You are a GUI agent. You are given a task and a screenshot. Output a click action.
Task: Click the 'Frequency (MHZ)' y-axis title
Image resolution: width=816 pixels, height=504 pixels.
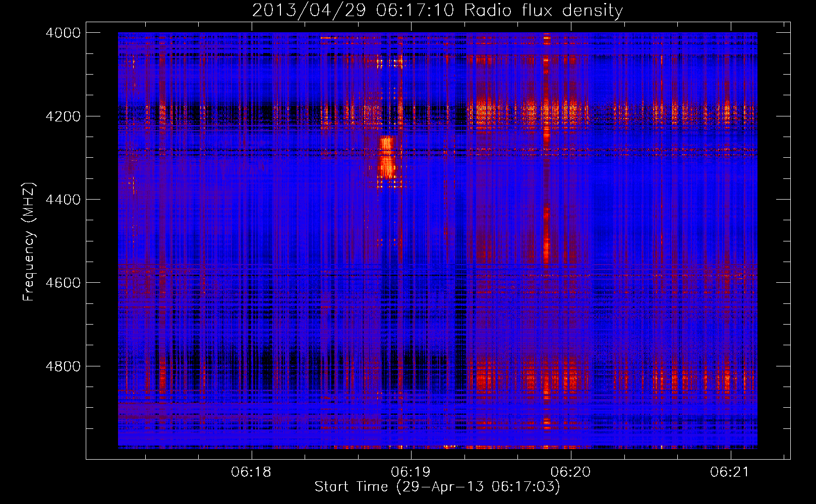[29, 242]
